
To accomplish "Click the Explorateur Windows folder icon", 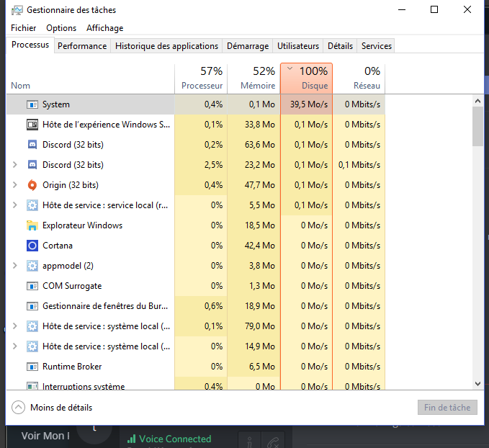I will point(32,225).
